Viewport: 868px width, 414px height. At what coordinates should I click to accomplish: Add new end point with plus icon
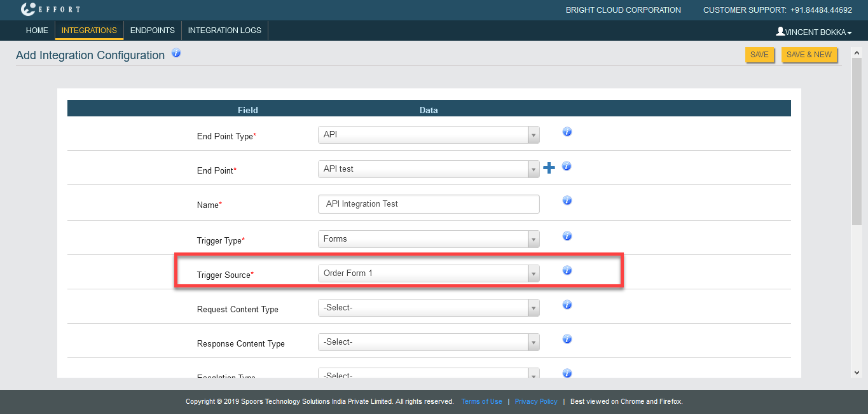[549, 168]
